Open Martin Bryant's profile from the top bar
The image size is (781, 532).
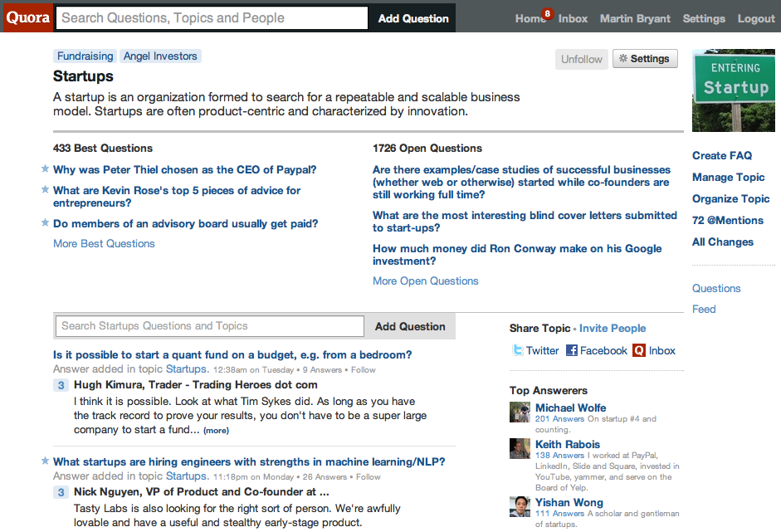(x=635, y=19)
